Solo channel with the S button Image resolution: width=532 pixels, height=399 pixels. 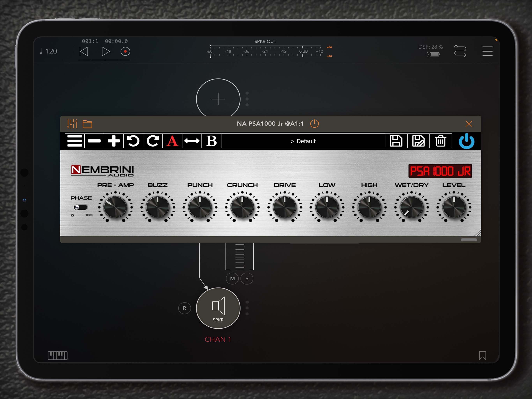(247, 278)
